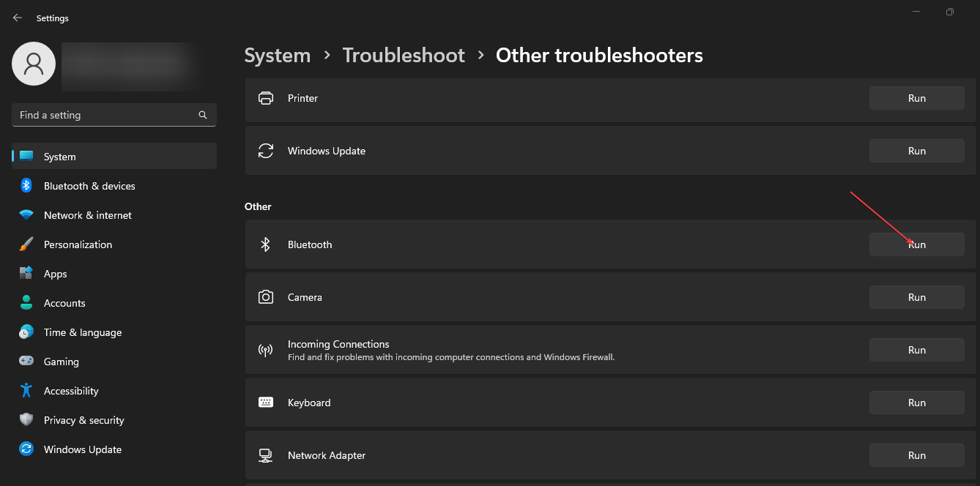The image size is (980, 486).
Task: Restore down the Settings window
Action: click(949, 12)
